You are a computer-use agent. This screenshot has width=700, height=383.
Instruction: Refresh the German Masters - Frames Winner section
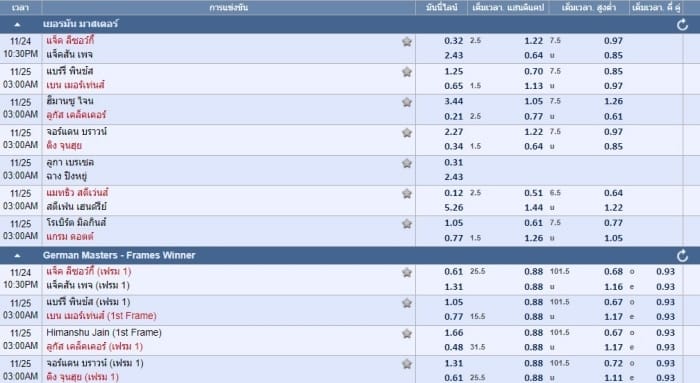click(x=682, y=256)
